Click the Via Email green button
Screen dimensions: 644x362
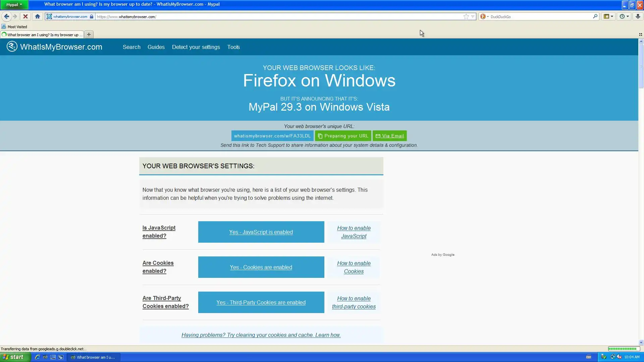click(x=389, y=136)
